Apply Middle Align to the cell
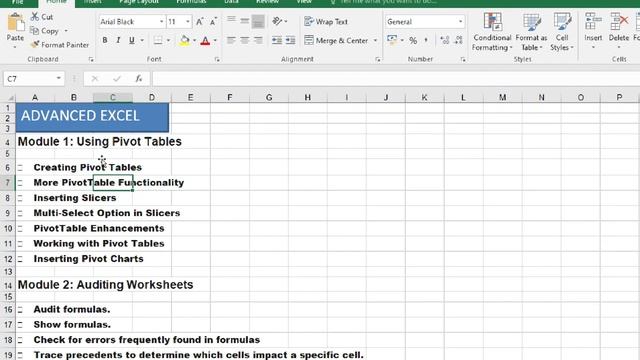This screenshot has height=360, width=640. point(244,20)
